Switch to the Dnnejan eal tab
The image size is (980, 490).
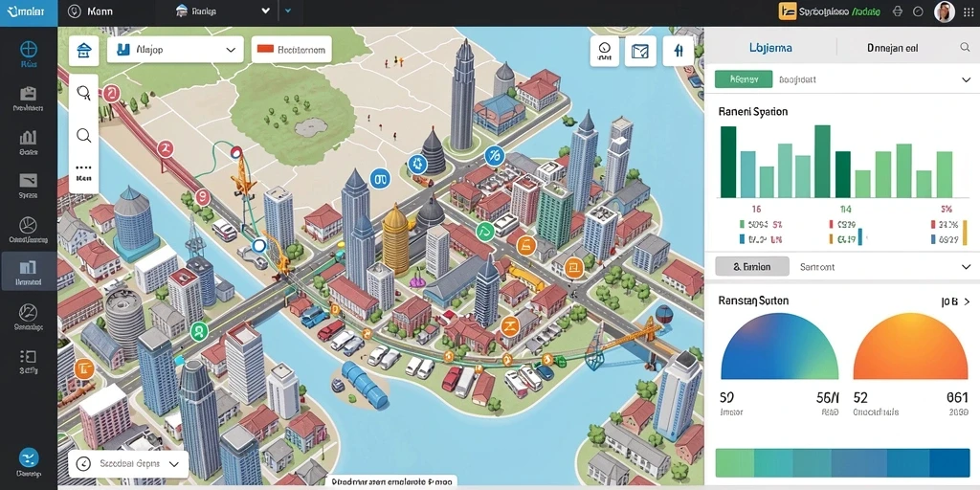click(x=893, y=47)
